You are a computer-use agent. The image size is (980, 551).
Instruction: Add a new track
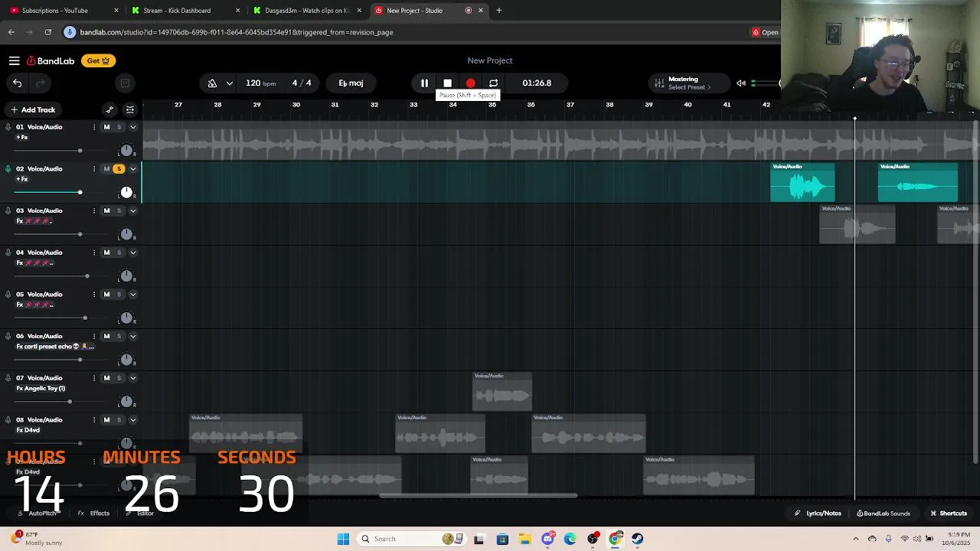point(32,109)
